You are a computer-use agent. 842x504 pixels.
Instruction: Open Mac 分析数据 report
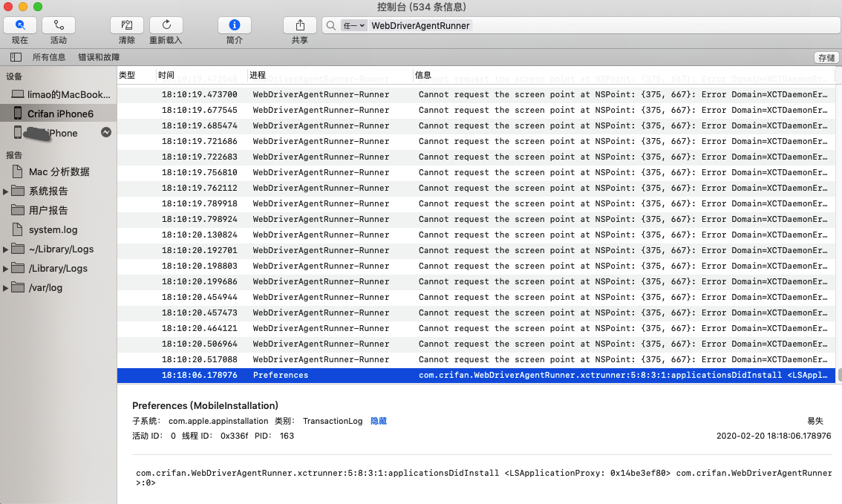(58, 171)
